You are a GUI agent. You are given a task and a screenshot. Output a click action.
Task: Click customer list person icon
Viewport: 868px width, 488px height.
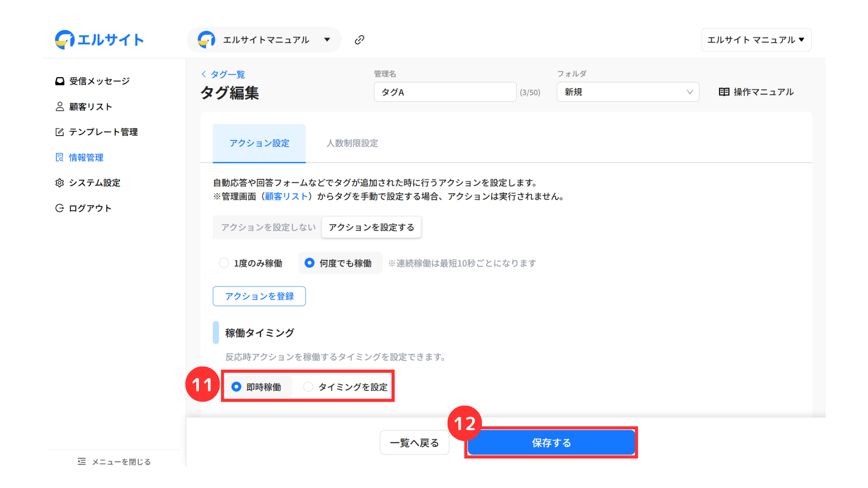click(60, 107)
